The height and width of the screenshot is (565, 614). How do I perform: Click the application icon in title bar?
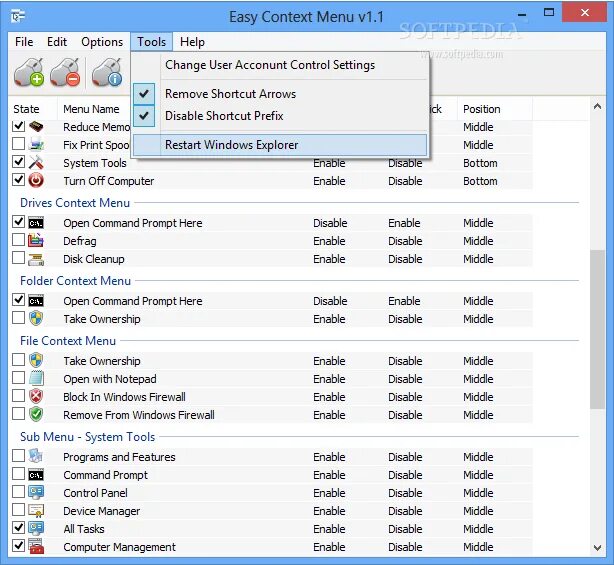tap(18, 17)
